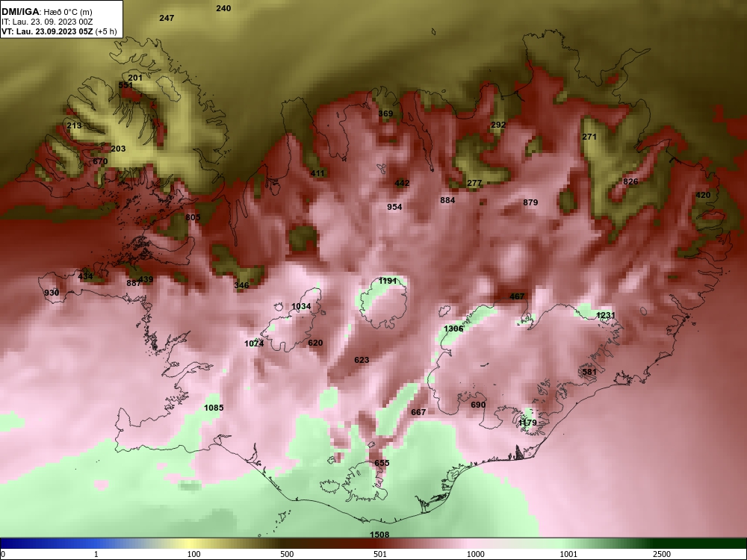Select the 581 map value
The width and height of the screenshot is (747, 560).
(x=589, y=372)
